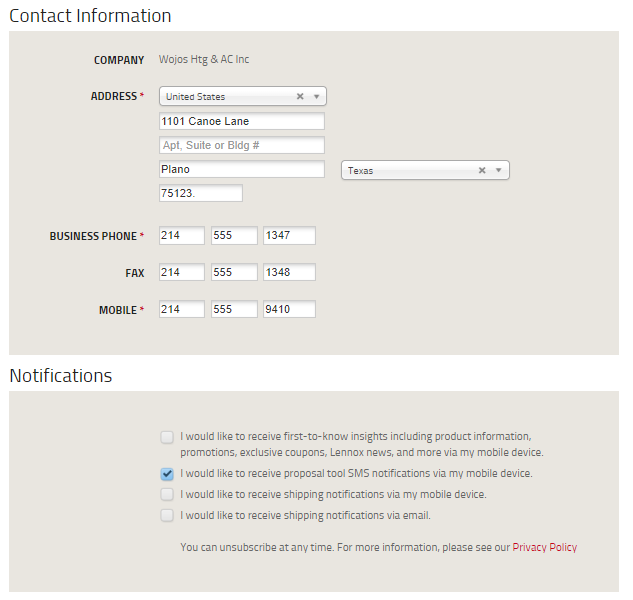
Task: Enable promotions and Lennox news notifications checkbox
Action: point(167,437)
